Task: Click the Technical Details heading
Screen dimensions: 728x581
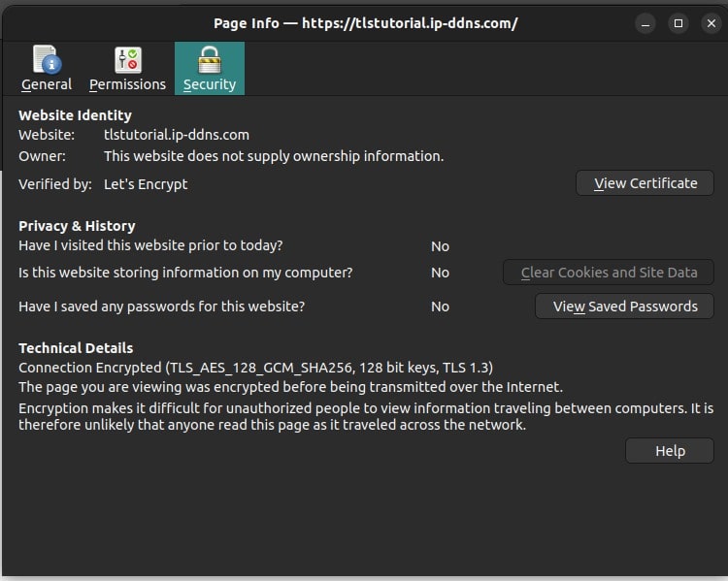Action: click(x=76, y=348)
